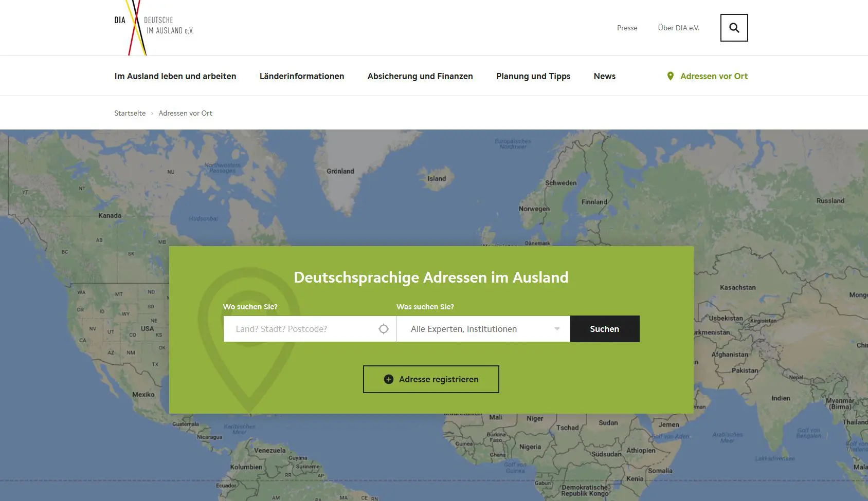Click the green location pin icon
Image resolution: width=868 pixels, height=501 pixels.
pyautogui.click(x=670, y=76)
